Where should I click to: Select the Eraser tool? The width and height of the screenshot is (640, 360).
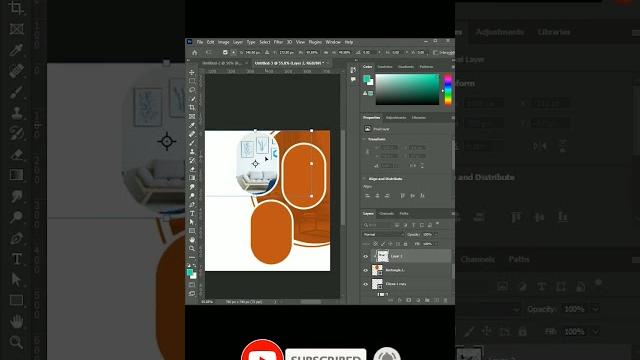(x=192, y=169)
